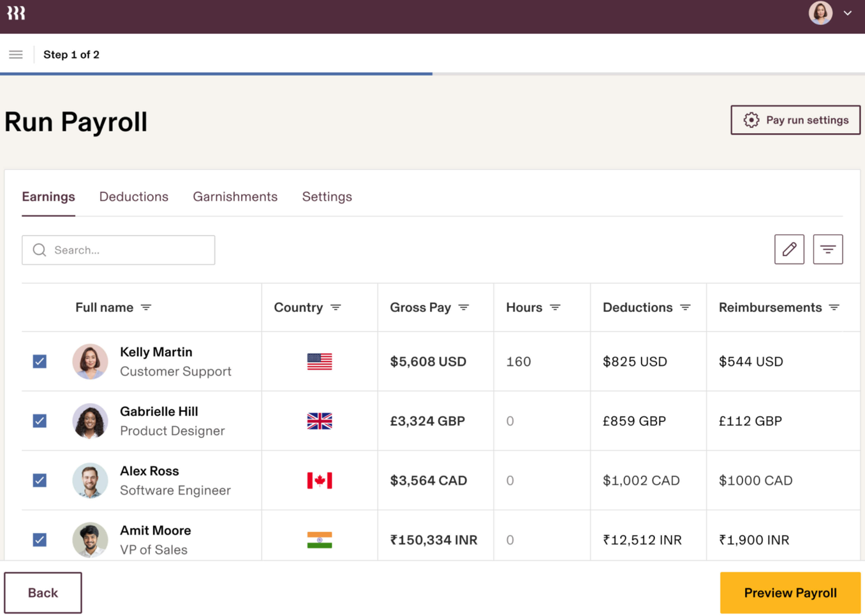Open the filter icon beside the edit pencil

827,249
